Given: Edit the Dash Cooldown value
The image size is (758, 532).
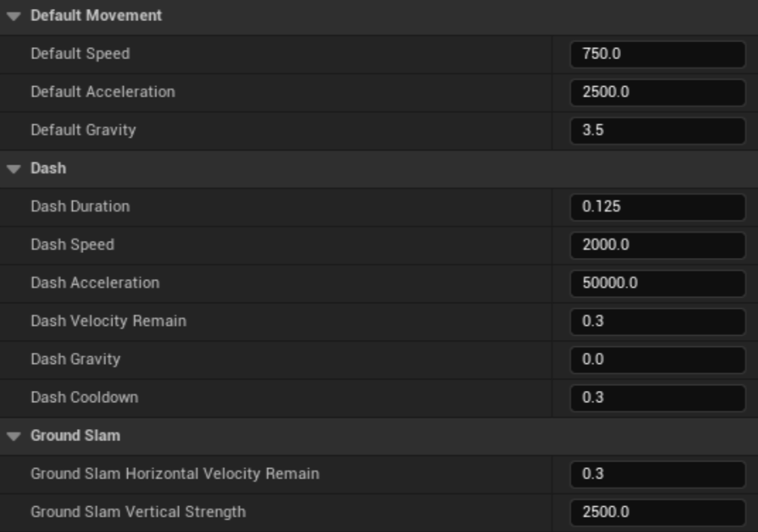Looking at the screenshot, I should (x=657, y=397).
